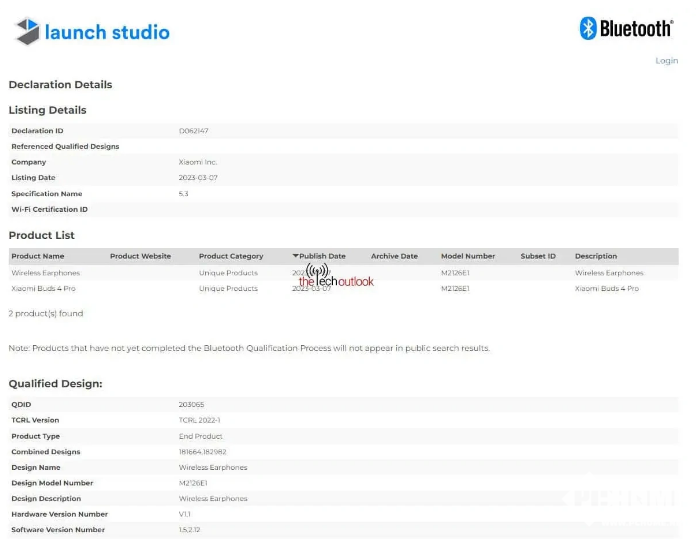Click the Product List heading
This screenshot has height=539, width=697.
[x=42, y=235]
